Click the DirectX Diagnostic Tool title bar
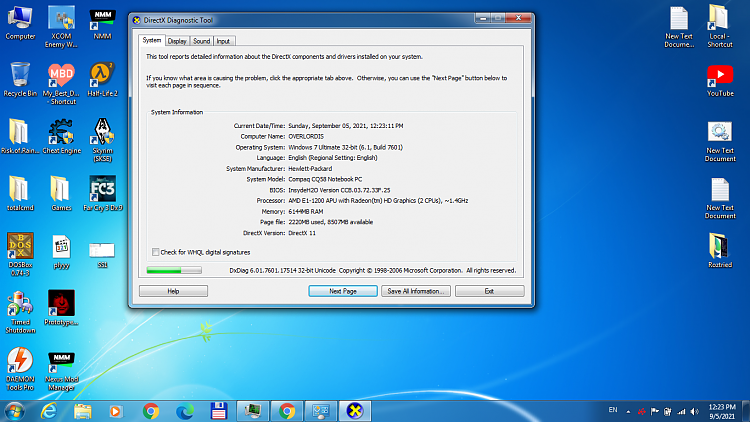 tap(301, 20)
